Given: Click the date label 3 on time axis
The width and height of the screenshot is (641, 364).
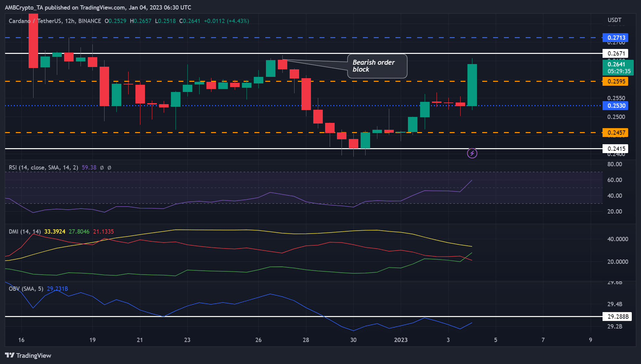Looking at the screenshot, I should tap(448, 340).
